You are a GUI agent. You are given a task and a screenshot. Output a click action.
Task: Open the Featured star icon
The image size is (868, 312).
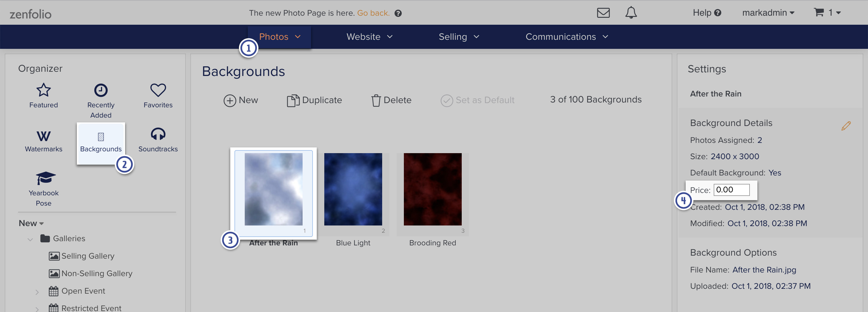click(43, 90)
